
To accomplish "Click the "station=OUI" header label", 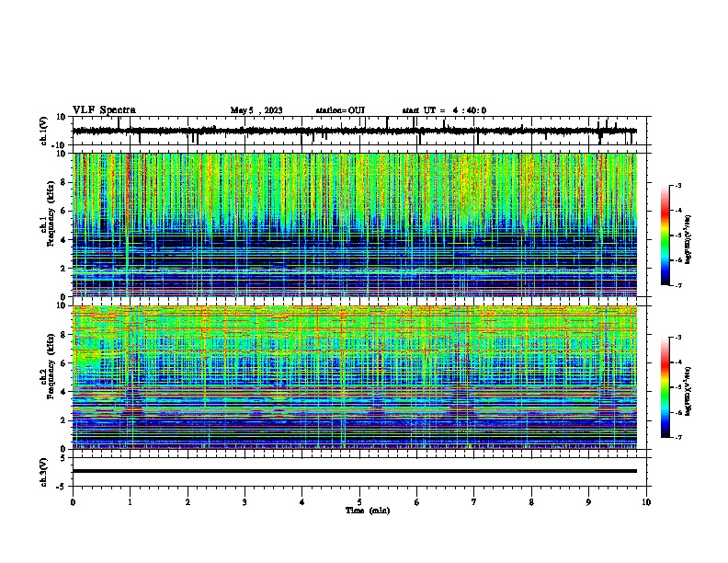I will point(340,110).
